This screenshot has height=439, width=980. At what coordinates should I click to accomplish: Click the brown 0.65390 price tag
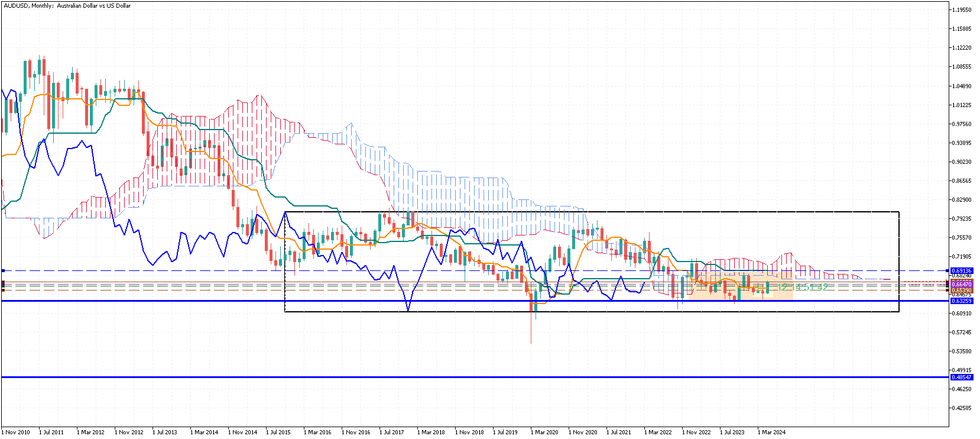coord(962,290)
